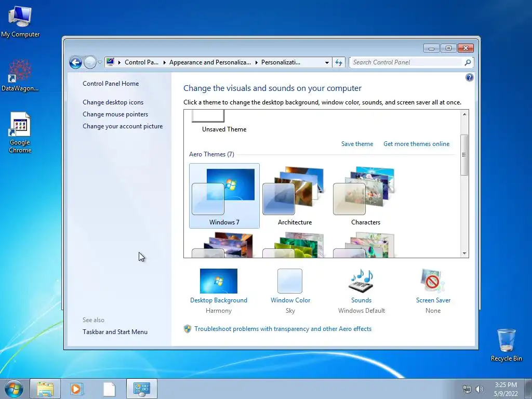The image size is (532, 399).
Task: Open Taskbar and Start Menu link
Action: click(115, 332)
